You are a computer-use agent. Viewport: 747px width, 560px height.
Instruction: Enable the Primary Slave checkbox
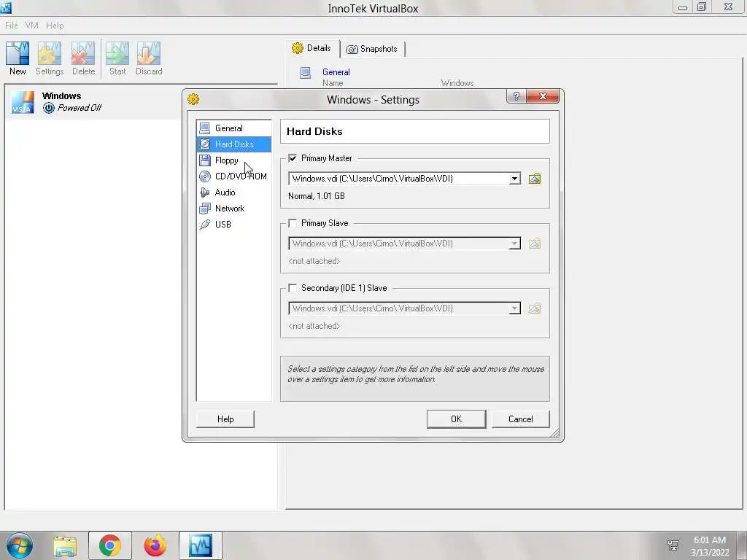click(x=293, y=223)
